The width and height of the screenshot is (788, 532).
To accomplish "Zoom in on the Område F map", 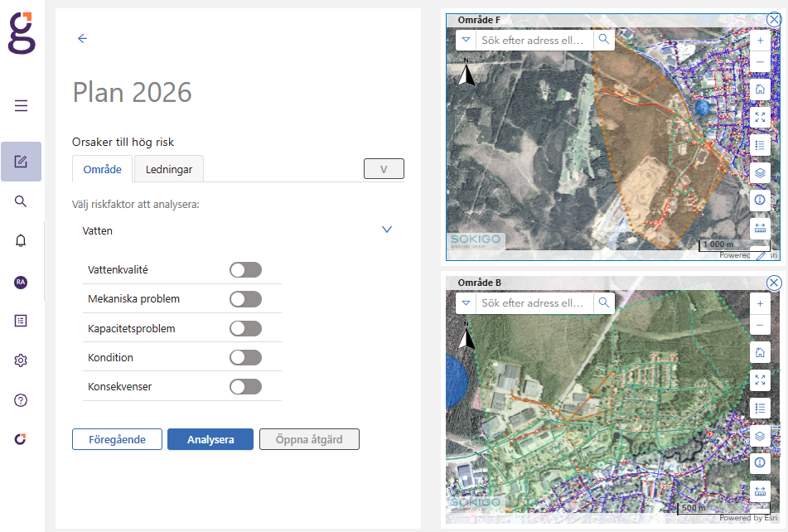I will tap(760, 41).
